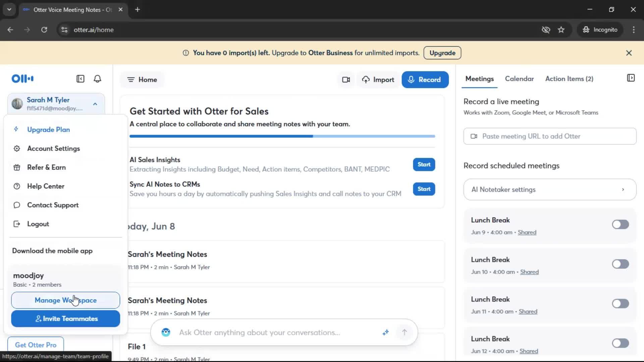Click Paste meeting URL input field
Image resolution: width=644 pixels, height=362 pixels.
tap(550, 136)
